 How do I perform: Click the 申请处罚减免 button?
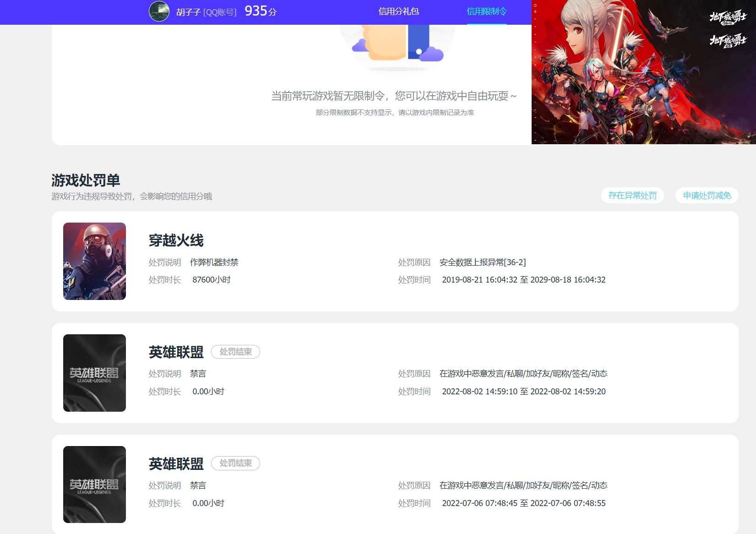pos(707,196)
